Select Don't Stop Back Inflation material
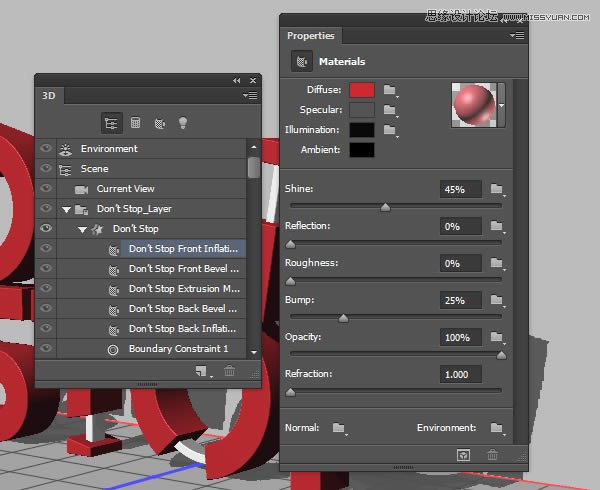This screenshot has width=600, height=490. [151, 328]
